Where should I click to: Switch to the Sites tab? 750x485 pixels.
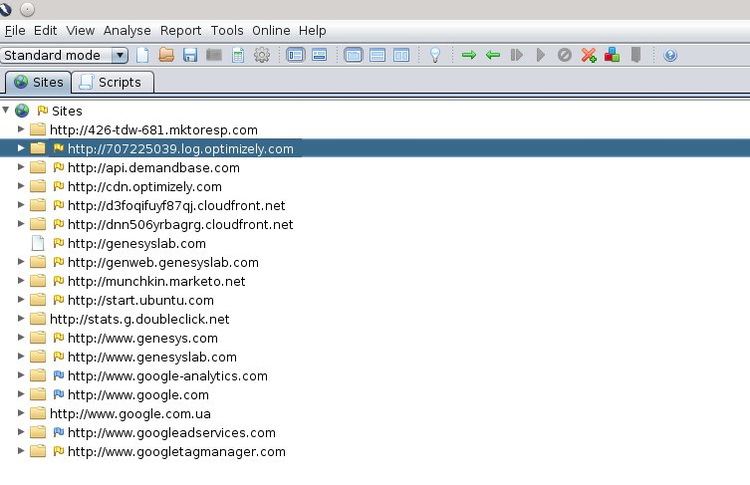[x=38, y=82]
